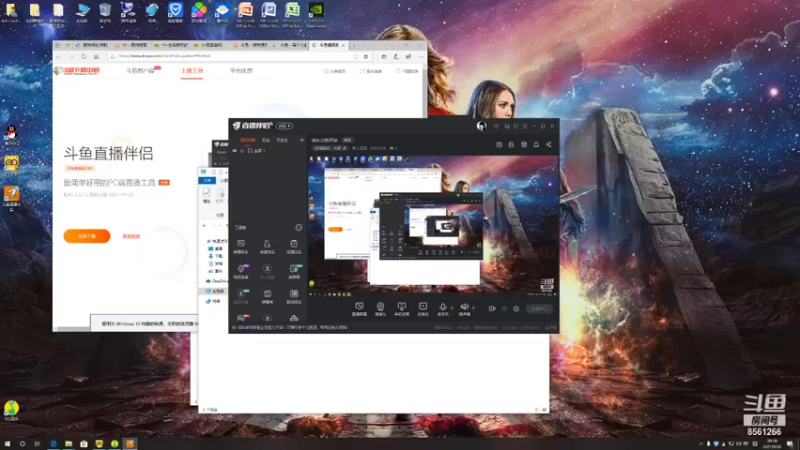Open the QQ penguin desktop icon
Viewport: 800px width, 450px height.
pyautogui.click(x=11, y=136)
